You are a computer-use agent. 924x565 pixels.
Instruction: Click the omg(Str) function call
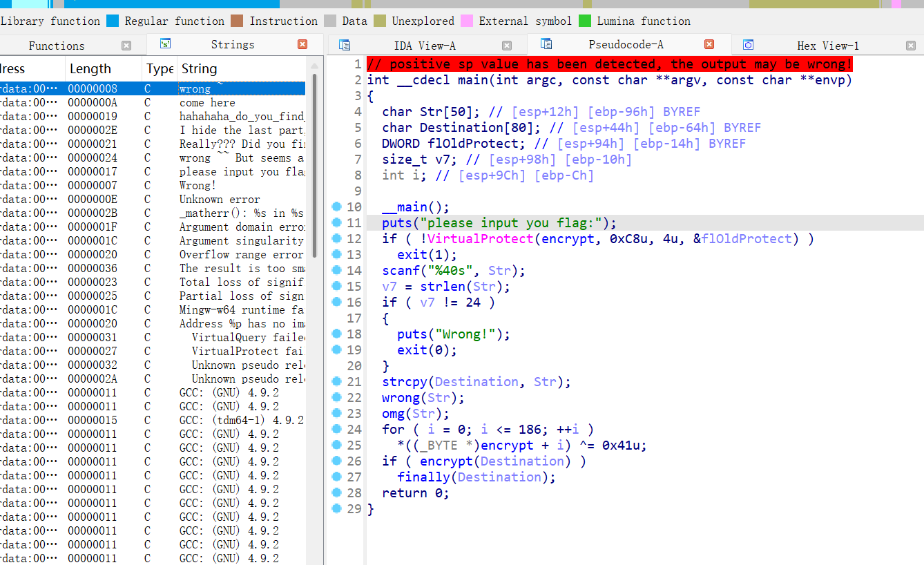pos(416,414)
